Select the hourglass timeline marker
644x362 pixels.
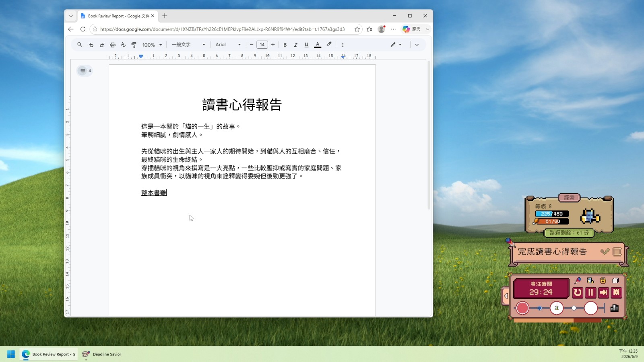point(557,308)
